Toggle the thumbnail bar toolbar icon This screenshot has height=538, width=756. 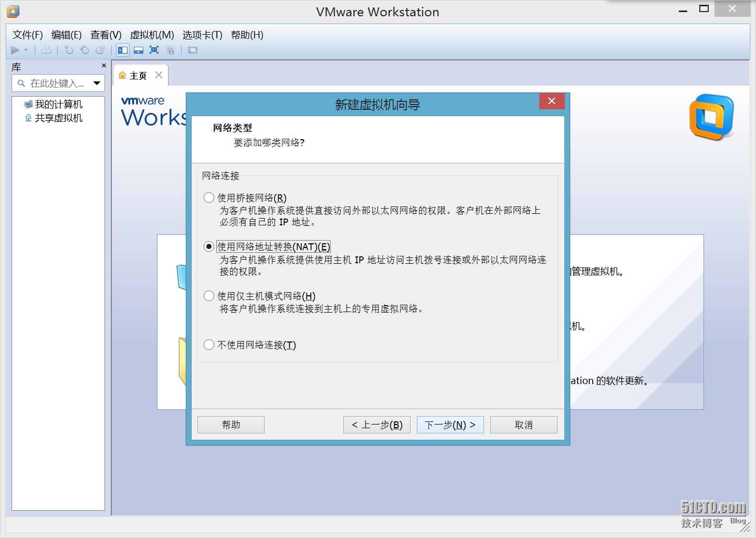tap(139, 50)
